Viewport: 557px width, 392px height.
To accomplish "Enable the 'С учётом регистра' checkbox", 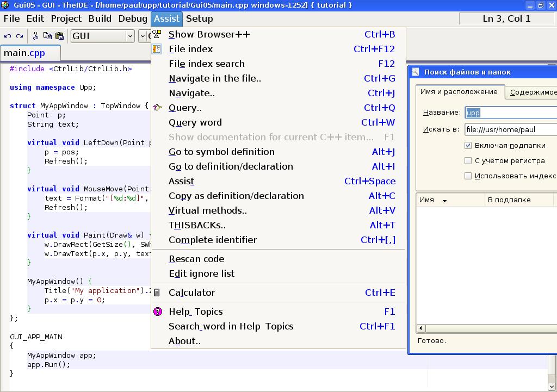I will 468,161.
